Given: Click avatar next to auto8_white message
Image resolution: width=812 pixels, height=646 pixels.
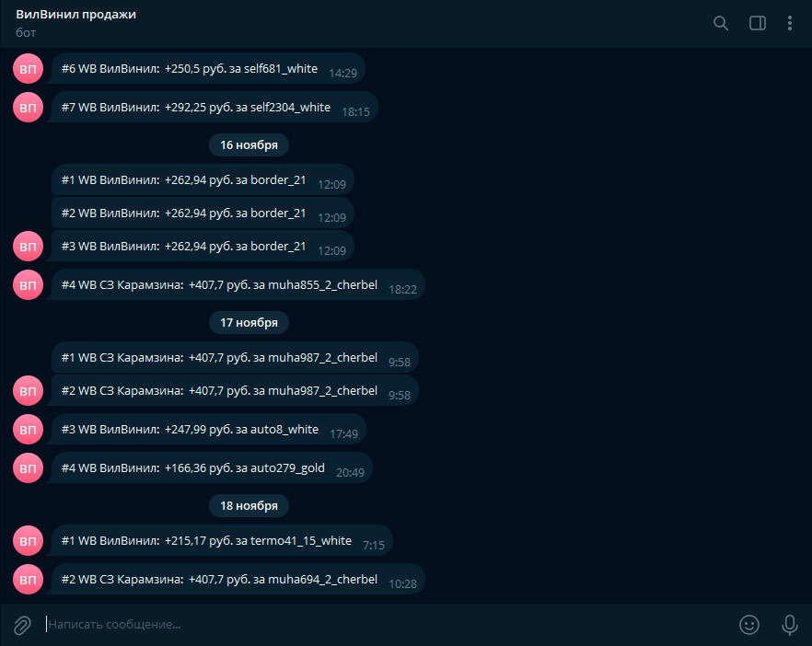Looking at the screenshot, I should pos(28,429).
